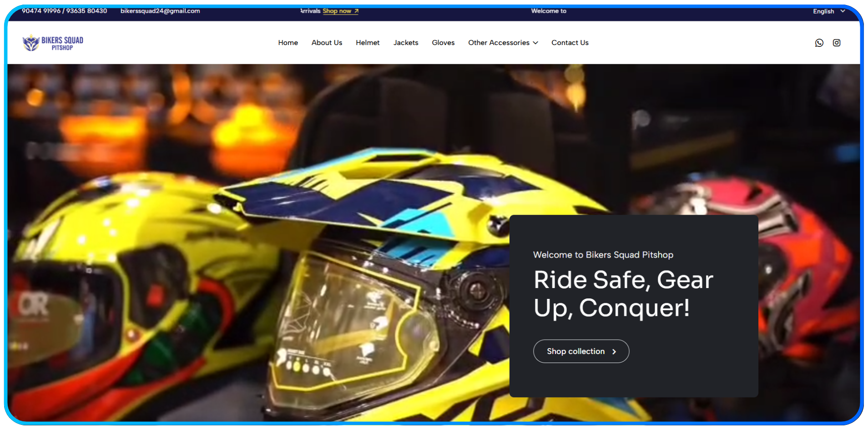Screen dimensions: 868x429
Task: Select Helmet in the navigation bar
Action: click(367, 43)
